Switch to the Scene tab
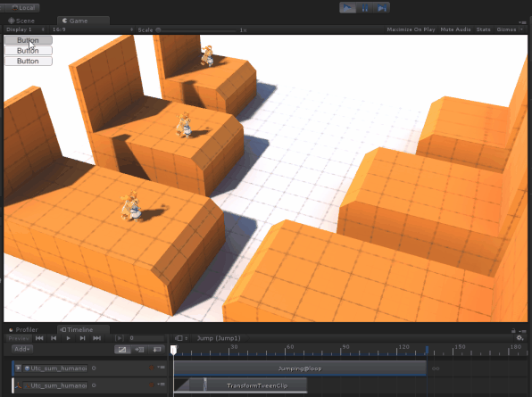 [21, 21]
